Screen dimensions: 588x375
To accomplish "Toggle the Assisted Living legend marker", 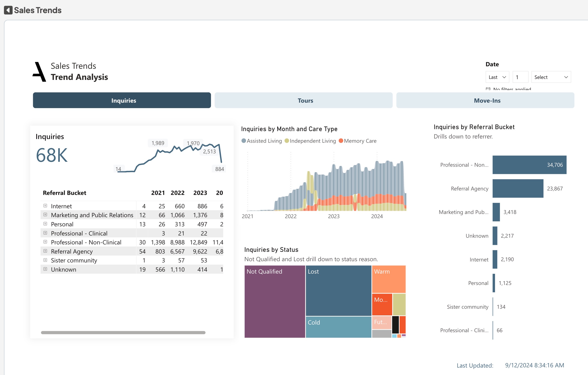I will pyautogui.click(x=244, y=141).
